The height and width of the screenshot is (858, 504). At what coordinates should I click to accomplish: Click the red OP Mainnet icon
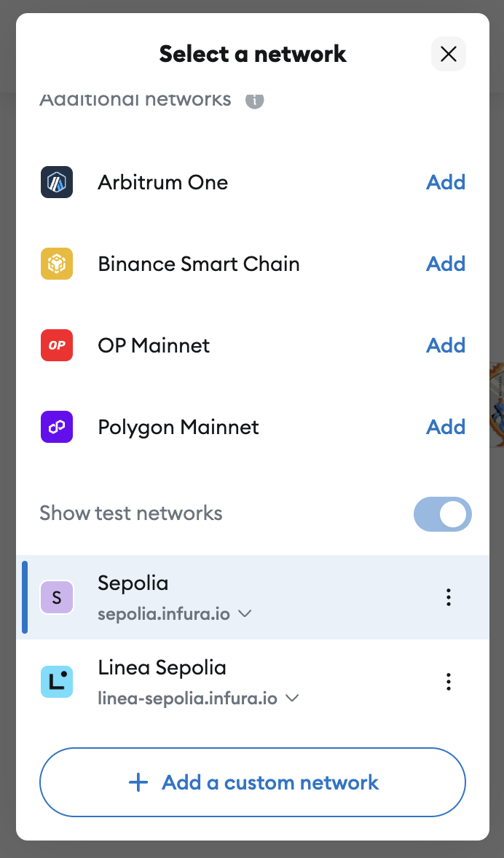click(x=57, y=345)
